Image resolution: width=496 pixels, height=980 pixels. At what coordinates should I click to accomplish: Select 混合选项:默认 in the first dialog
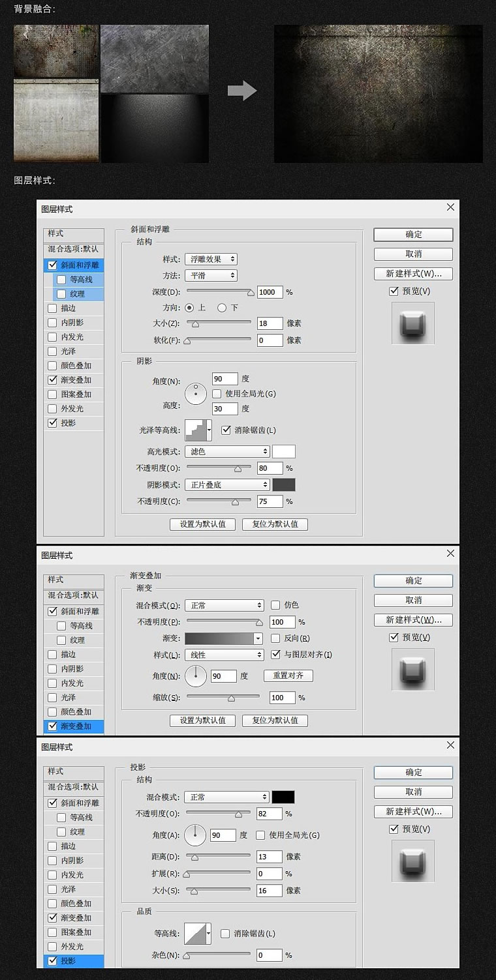point(74,249)
